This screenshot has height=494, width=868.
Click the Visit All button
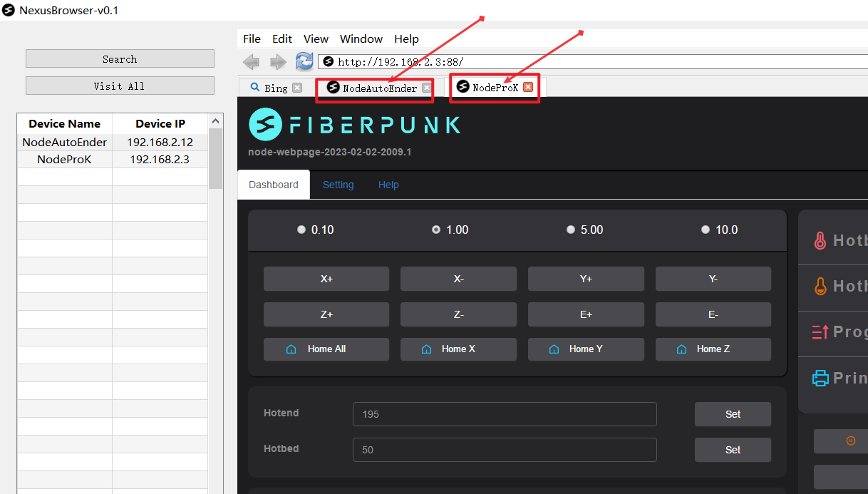click(x=120, y=86)
